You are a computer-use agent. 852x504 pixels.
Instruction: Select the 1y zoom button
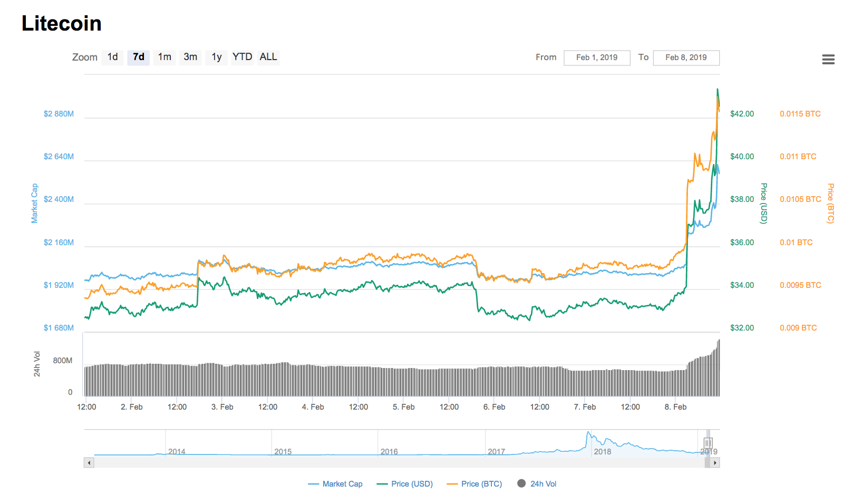[217, 57]
